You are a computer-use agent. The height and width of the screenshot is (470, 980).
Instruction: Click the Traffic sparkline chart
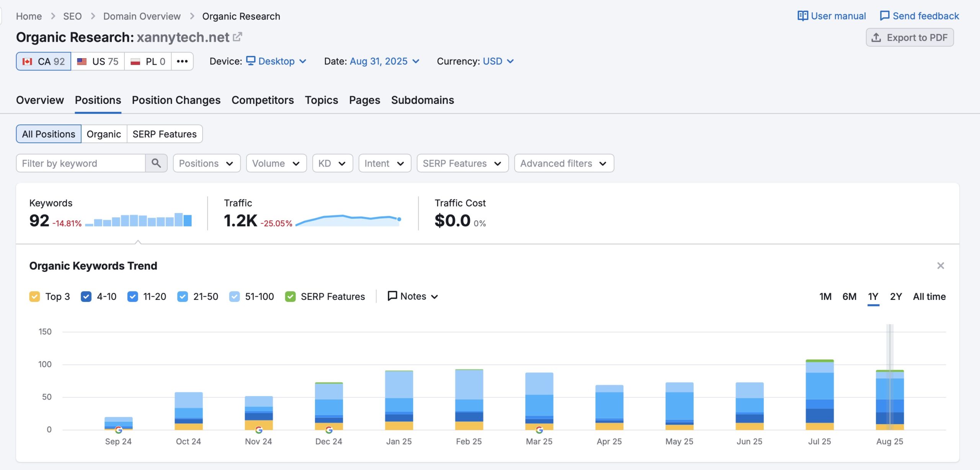(x=348, y=220)
